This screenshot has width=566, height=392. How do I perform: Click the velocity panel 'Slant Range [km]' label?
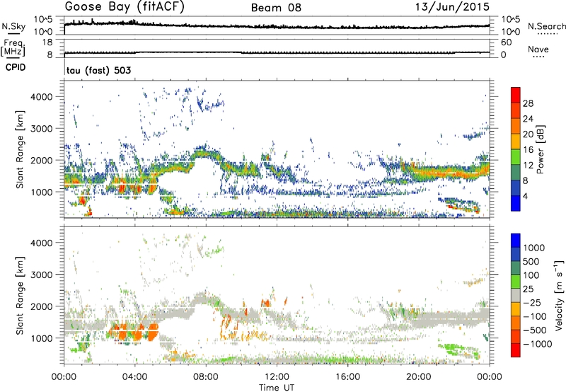coord(20,296)
